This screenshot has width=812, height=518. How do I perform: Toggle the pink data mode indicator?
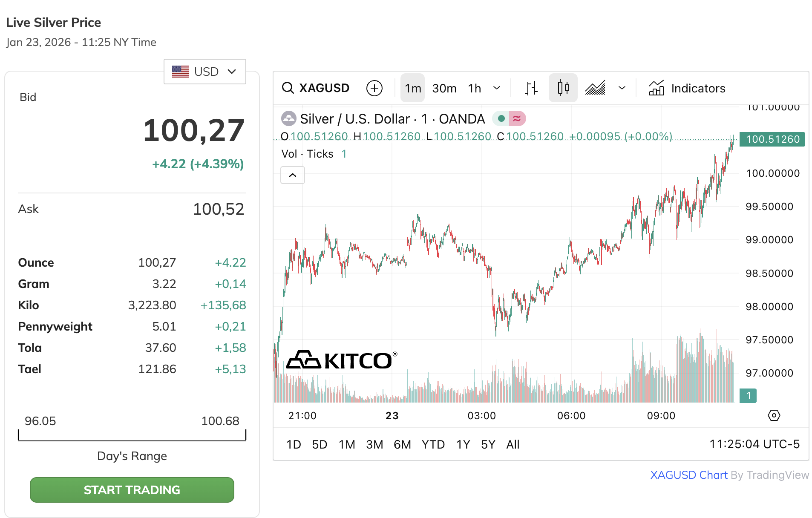[517, 118]
